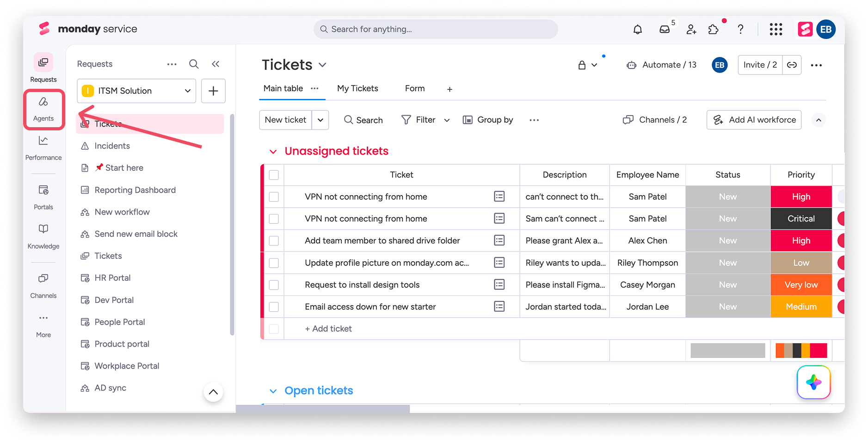Image resolution: width=868 pixels, height=443 pixels.
Task: Open the Filter options arrow
Action: tap(447, 120)
